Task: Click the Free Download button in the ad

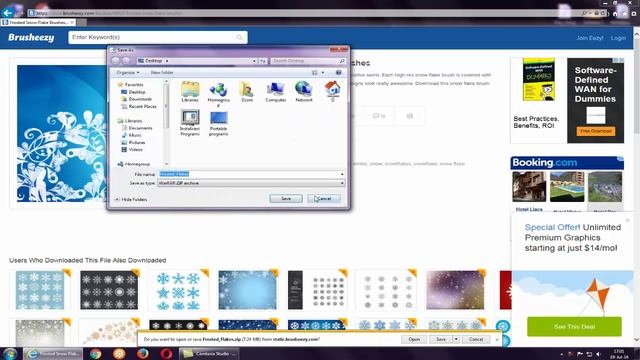Action: tap(596, 131)
